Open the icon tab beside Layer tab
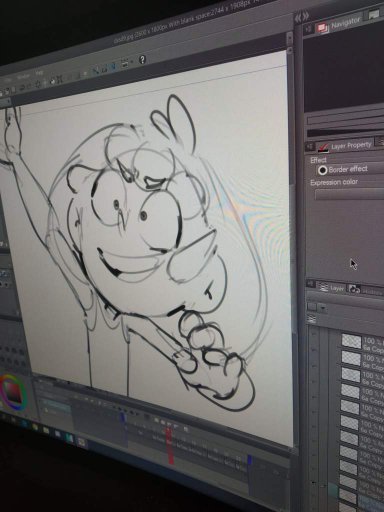Viewport: 384px width, 512px height. pyautogui.click(x=355, y=290)
